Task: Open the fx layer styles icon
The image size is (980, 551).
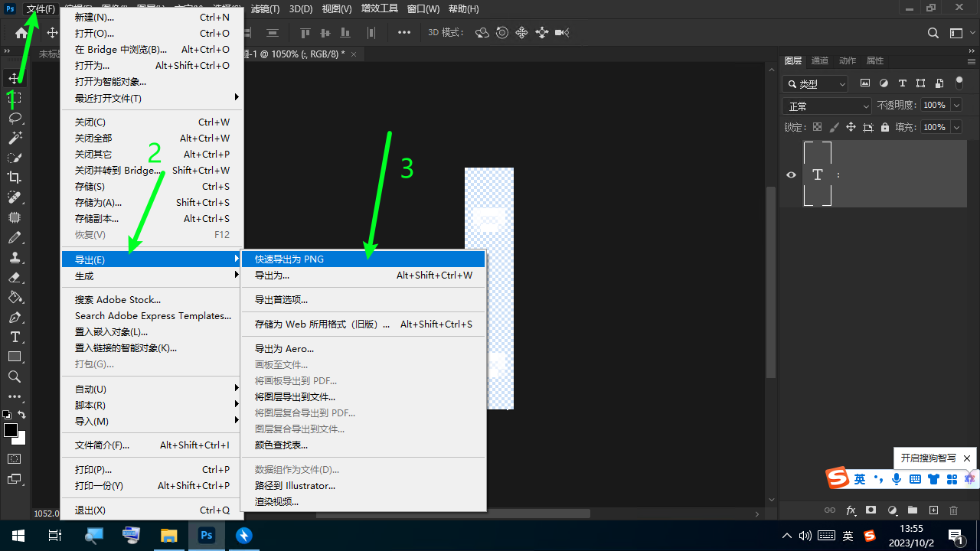Action: click(851, 510)
